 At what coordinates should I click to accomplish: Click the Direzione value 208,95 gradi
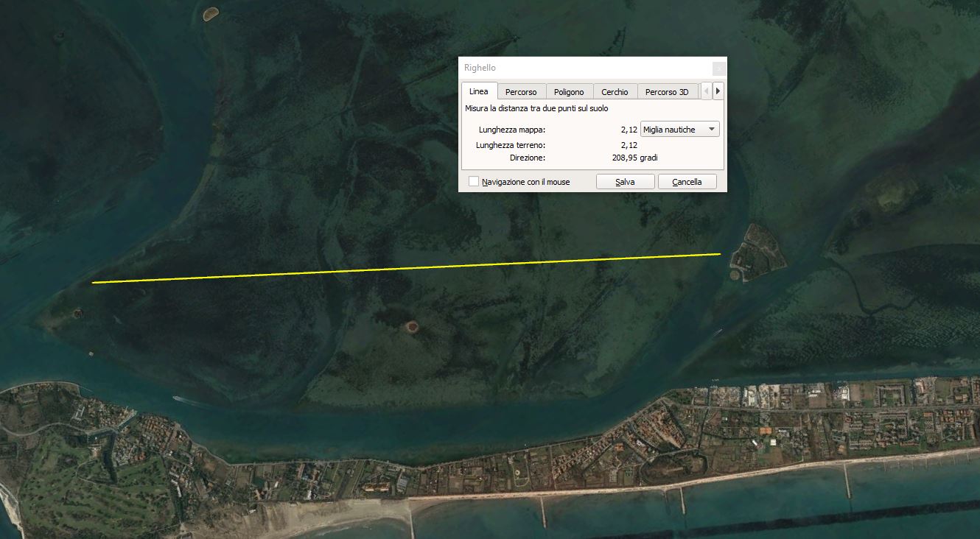click(x=634, y=158)
